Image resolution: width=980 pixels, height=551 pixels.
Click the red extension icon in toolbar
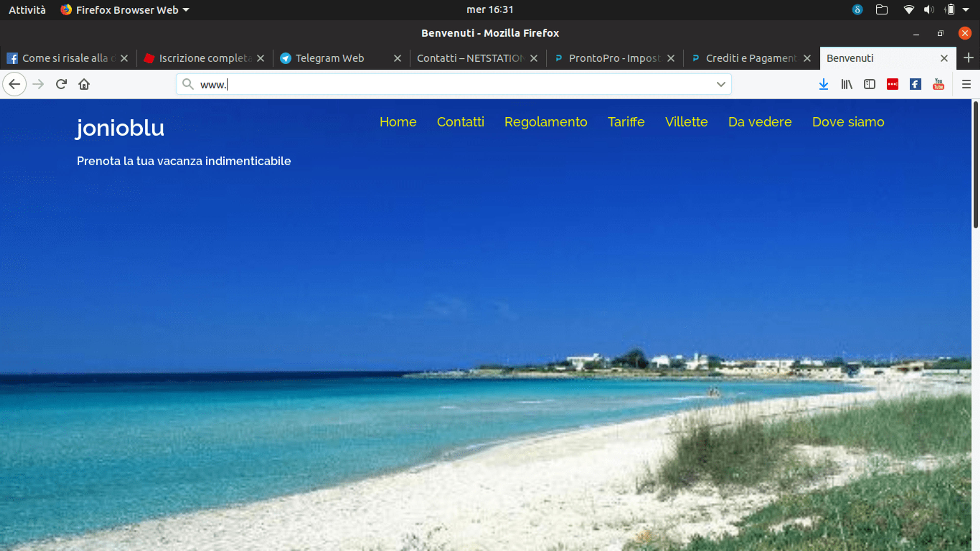coord(892,84)
